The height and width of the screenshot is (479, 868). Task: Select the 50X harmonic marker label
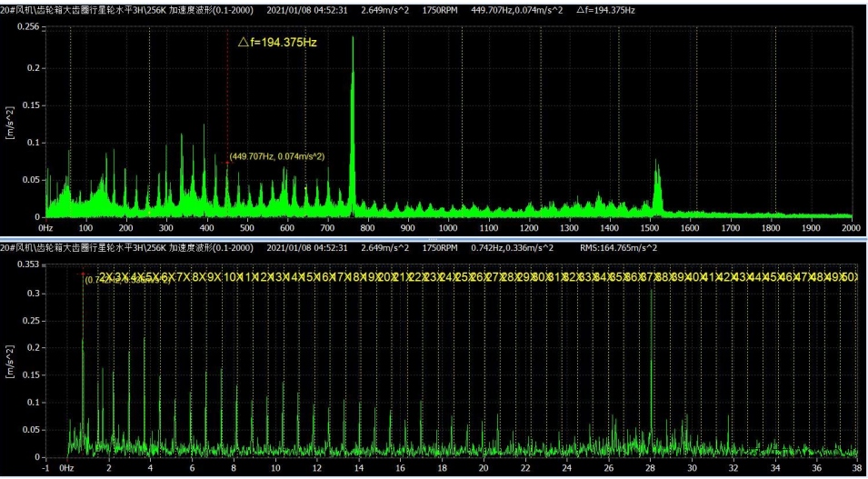point(850,276)
